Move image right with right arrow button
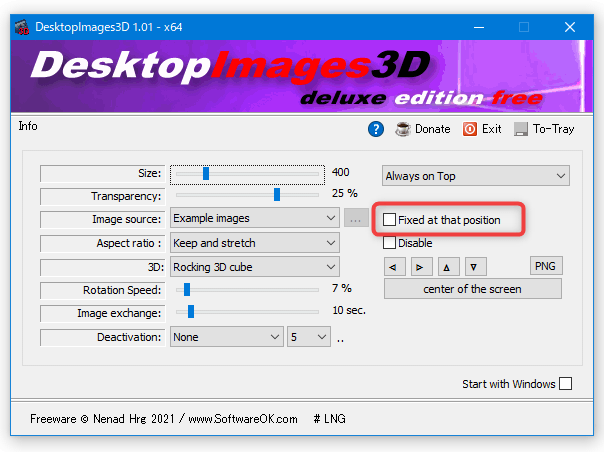The height and width of the screenshot is (452, 604). coord(421,267)
